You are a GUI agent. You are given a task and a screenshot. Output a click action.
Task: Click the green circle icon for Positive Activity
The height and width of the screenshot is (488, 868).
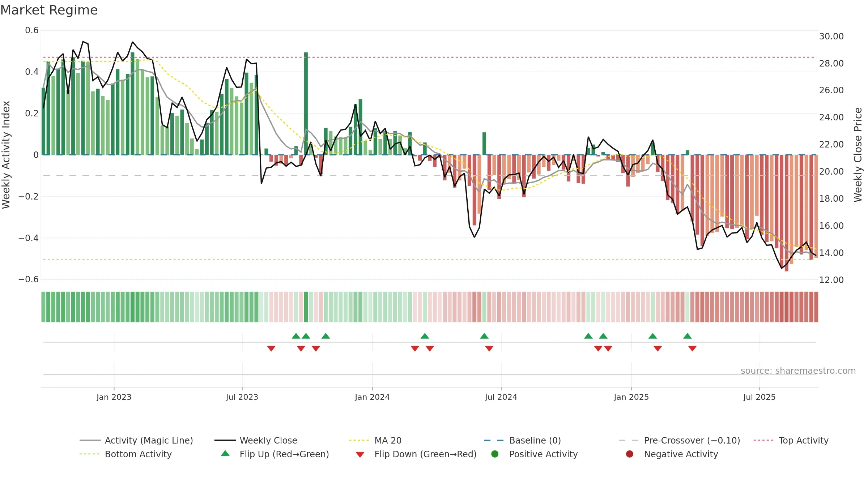point(495,454)
